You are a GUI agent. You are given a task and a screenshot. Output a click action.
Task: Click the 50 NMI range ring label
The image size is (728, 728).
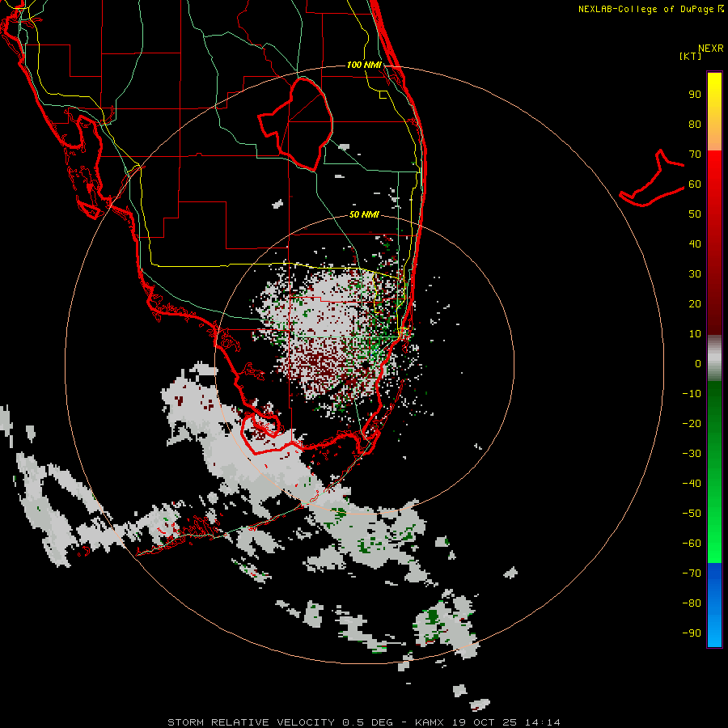364,214
